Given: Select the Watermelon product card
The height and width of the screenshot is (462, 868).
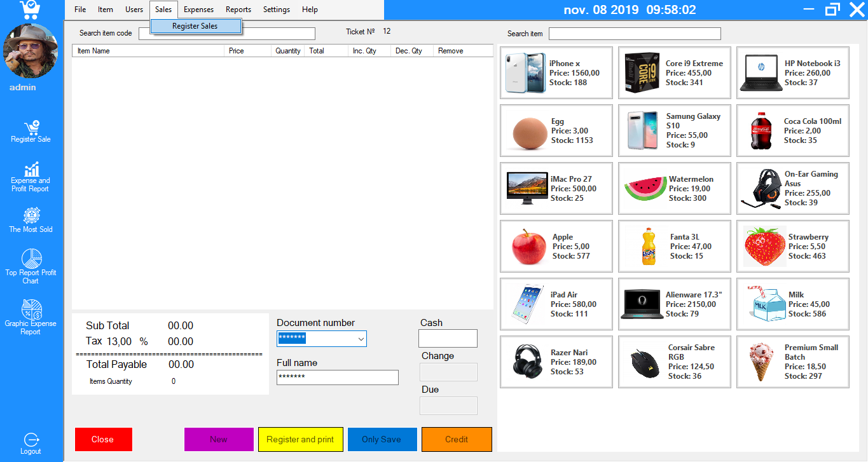Looking at the screenshot, I should pyautogui.click(x=674, y=188).
